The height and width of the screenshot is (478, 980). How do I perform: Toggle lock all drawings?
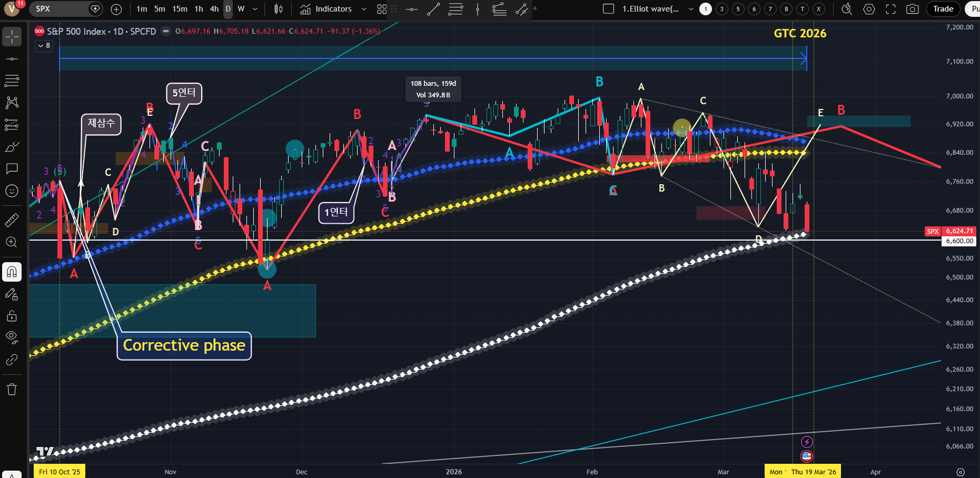pyautogui.click(x=12, y=316)
